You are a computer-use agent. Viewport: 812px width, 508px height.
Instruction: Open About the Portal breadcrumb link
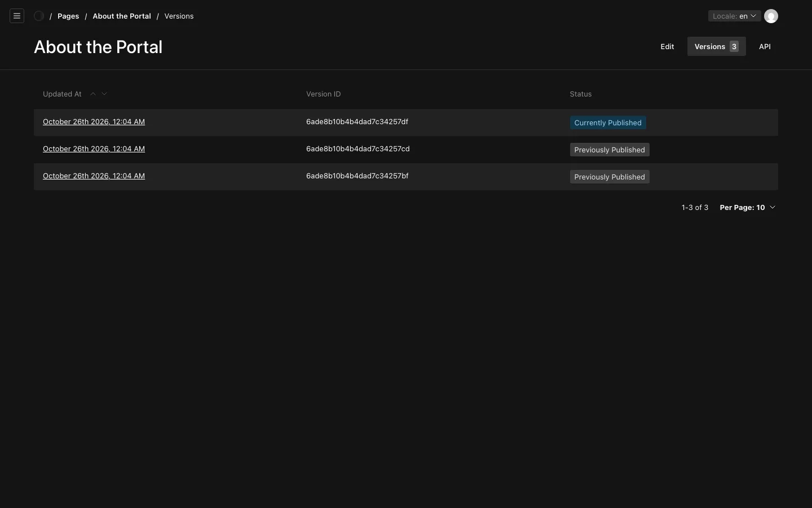click(122, 16)
